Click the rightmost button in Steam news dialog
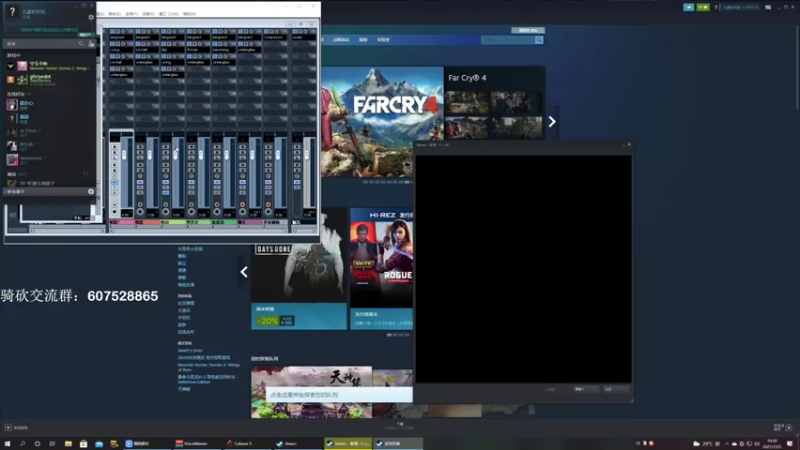The width and height of the screenshot is (800, 450). tap(616, 389)
